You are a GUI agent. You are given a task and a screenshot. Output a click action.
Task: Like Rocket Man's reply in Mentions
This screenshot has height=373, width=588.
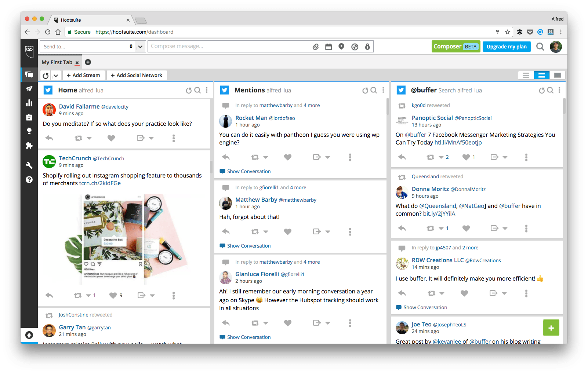(287, 157)
